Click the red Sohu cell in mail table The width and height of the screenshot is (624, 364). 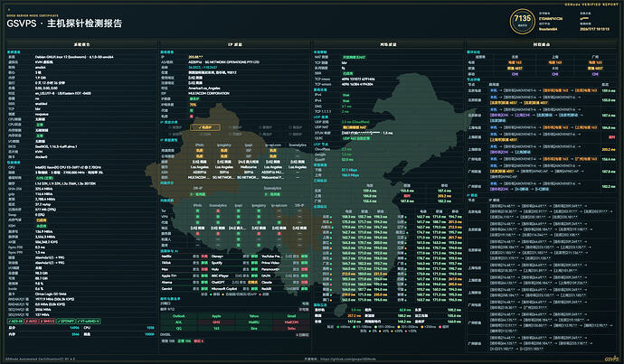pos(291,328)
